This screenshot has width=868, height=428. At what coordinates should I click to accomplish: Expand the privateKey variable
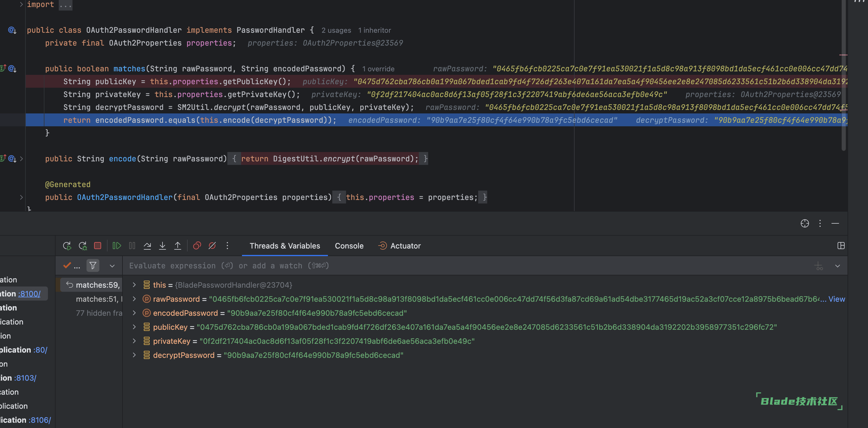point(134,341)
